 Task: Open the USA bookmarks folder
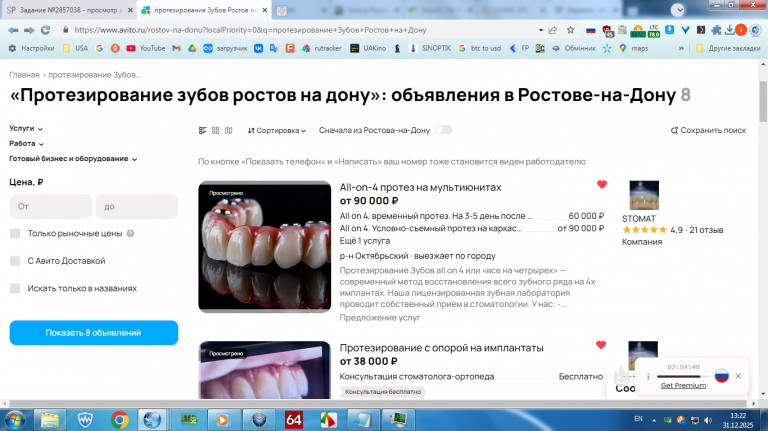coord(75,48)
